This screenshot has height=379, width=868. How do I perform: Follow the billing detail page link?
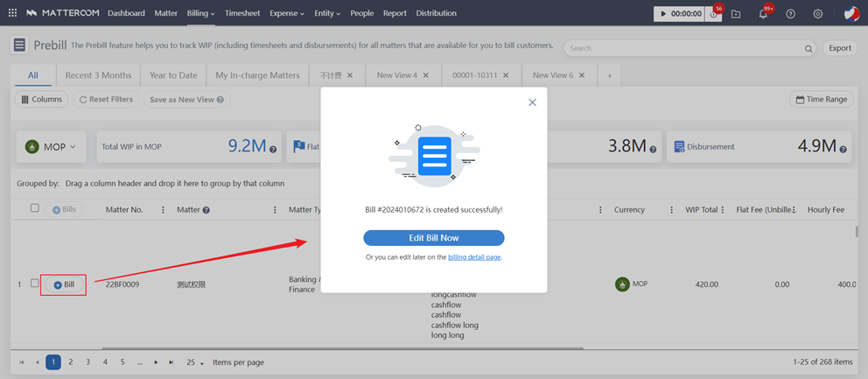[474, 257]
